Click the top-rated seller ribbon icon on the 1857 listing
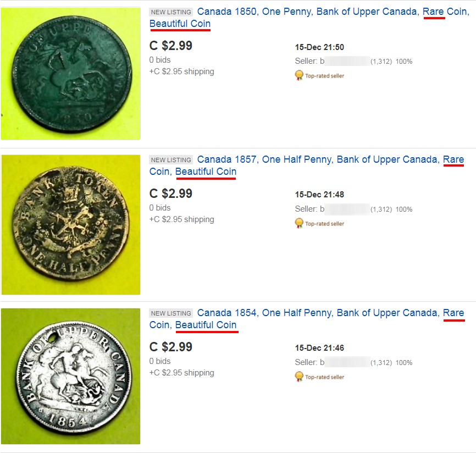The image size is (476, 453). (x=299, y=223)
